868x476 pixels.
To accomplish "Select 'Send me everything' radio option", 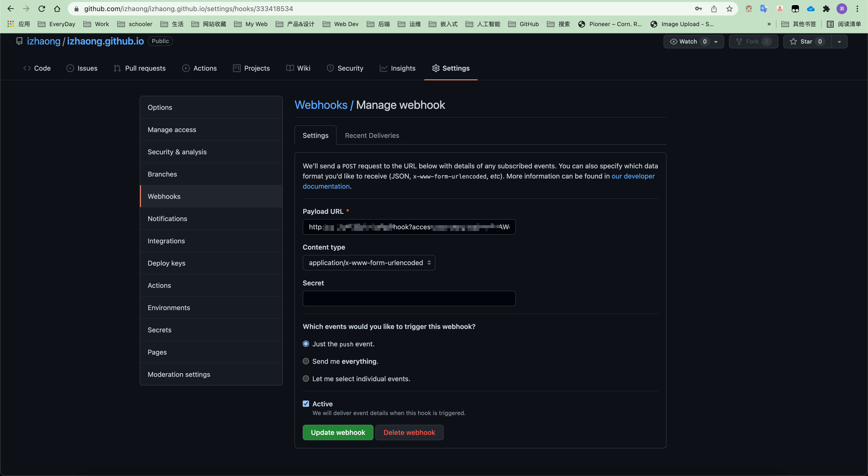I will coord(306,361).
